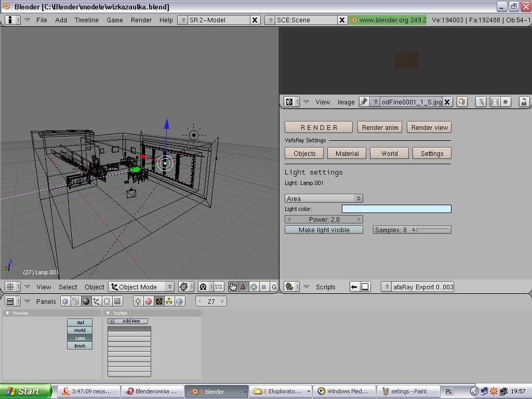Toggle the translate manipulator triangle
This screenshot has height=399, width=532.
(x=243, y=287)
